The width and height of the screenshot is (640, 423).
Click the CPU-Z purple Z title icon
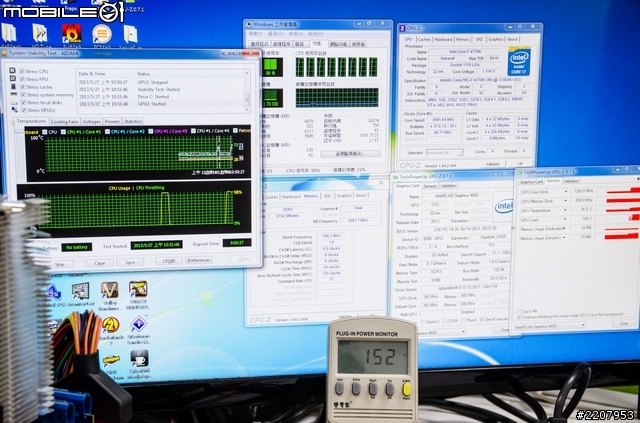(402, 28)
